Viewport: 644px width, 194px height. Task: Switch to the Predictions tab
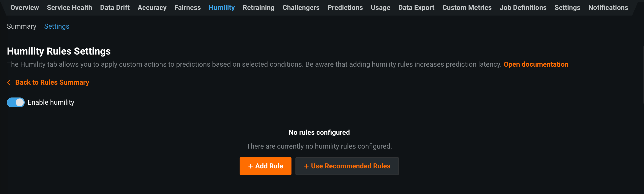coord(345,7)
